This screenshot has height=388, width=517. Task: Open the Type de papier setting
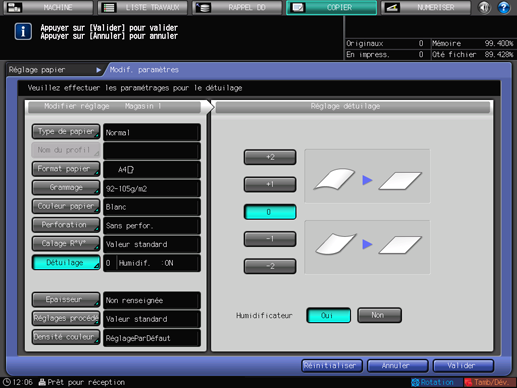coord(66,132)
